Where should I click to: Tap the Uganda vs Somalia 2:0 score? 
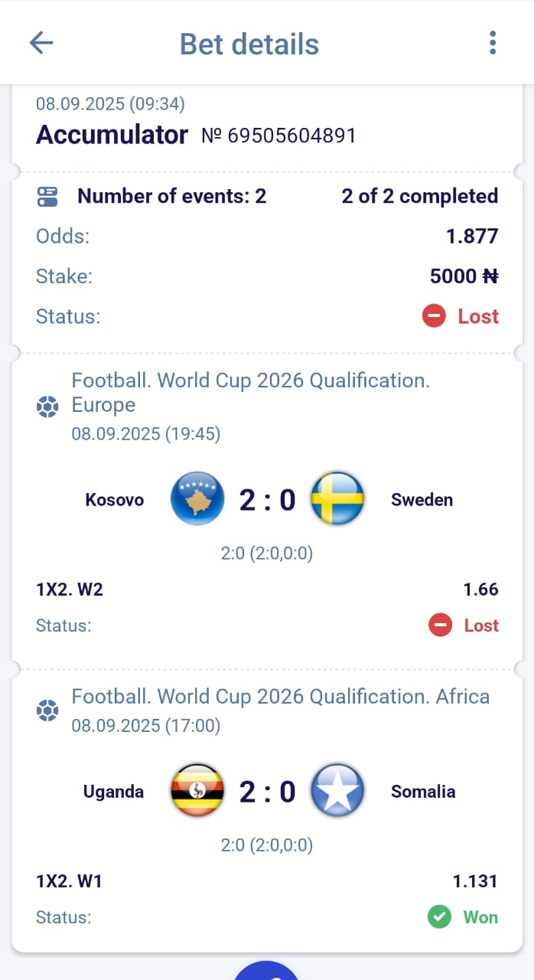coord(267,792)
